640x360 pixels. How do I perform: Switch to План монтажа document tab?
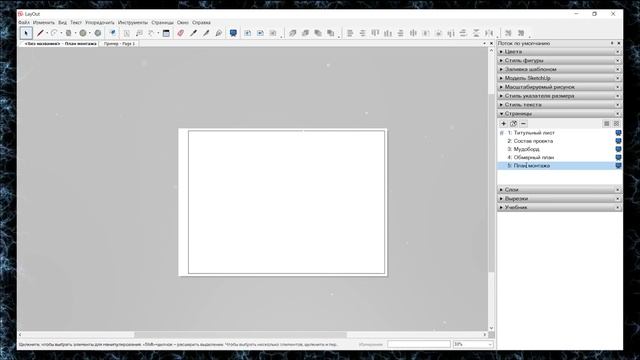click(60, 44)
